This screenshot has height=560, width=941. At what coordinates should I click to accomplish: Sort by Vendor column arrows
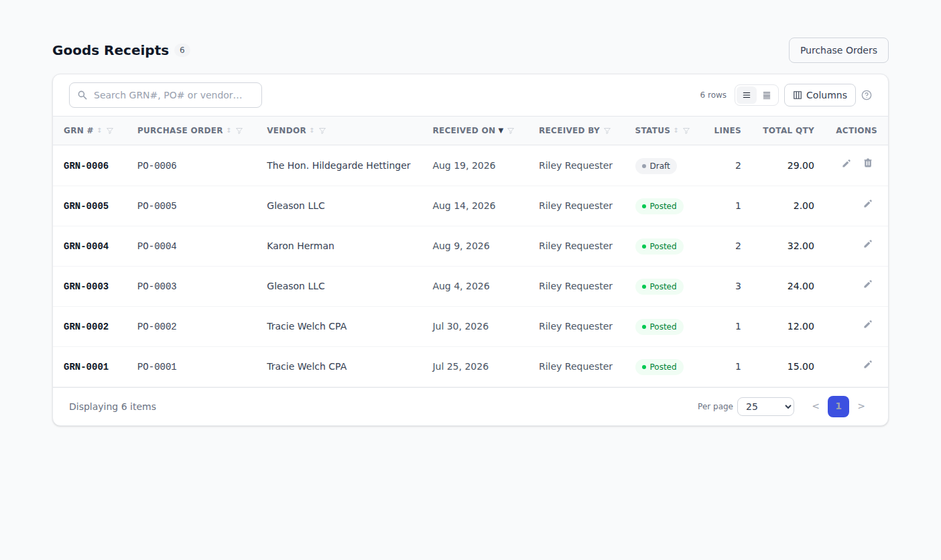coord(312,131)
